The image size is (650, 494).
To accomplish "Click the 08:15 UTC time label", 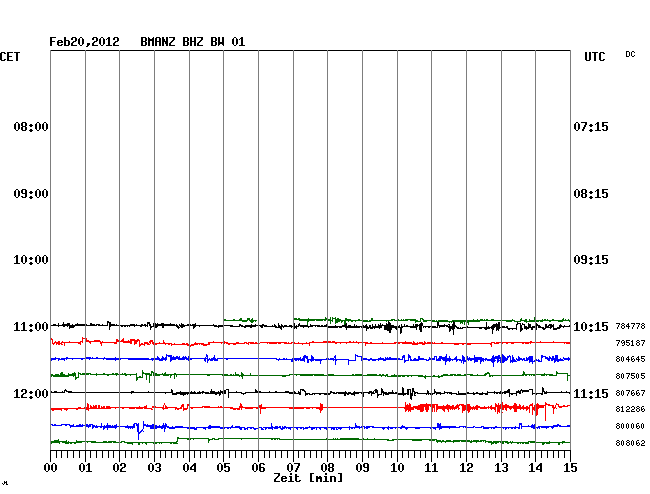I will tap(591, 194).
